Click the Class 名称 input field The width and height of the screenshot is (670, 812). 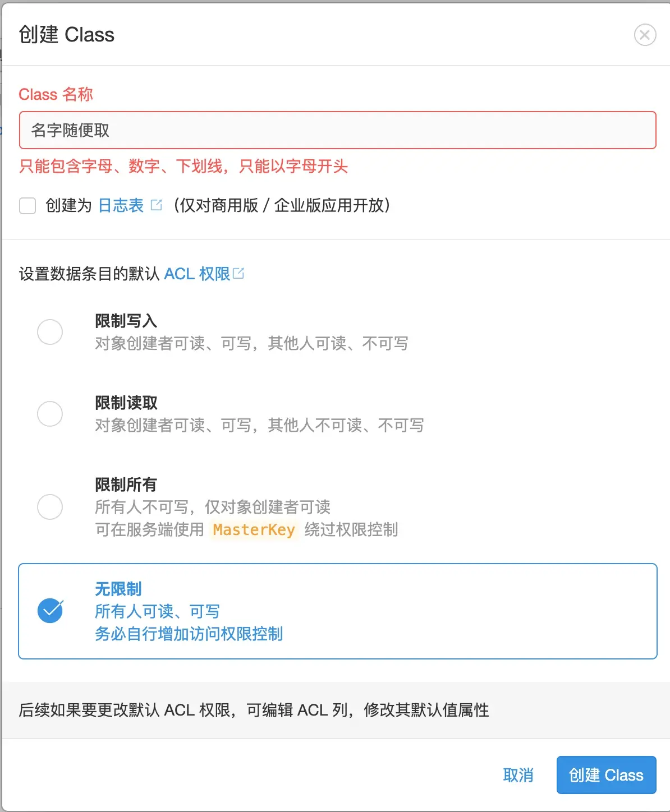coord(337,130)
